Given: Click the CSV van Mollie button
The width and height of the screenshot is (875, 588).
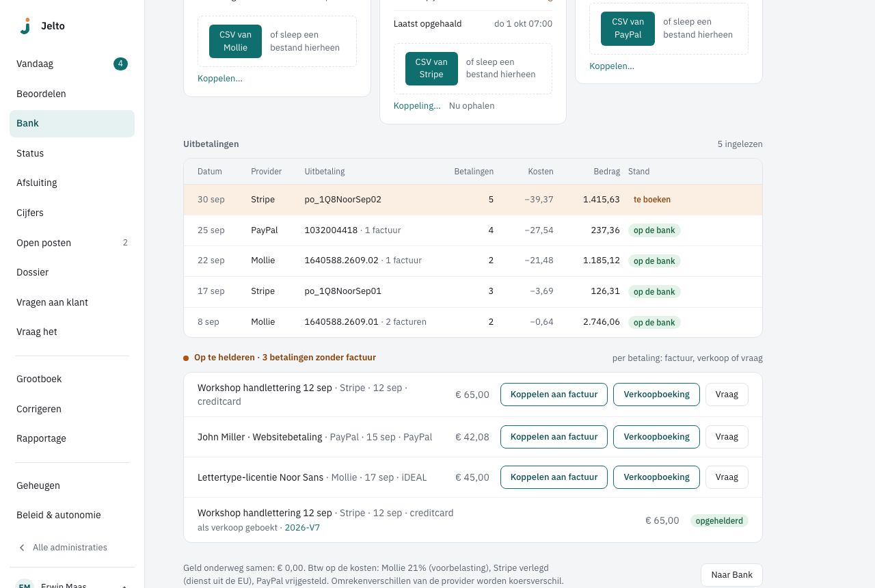Looking at the screenshot, I should pos(235,41).
